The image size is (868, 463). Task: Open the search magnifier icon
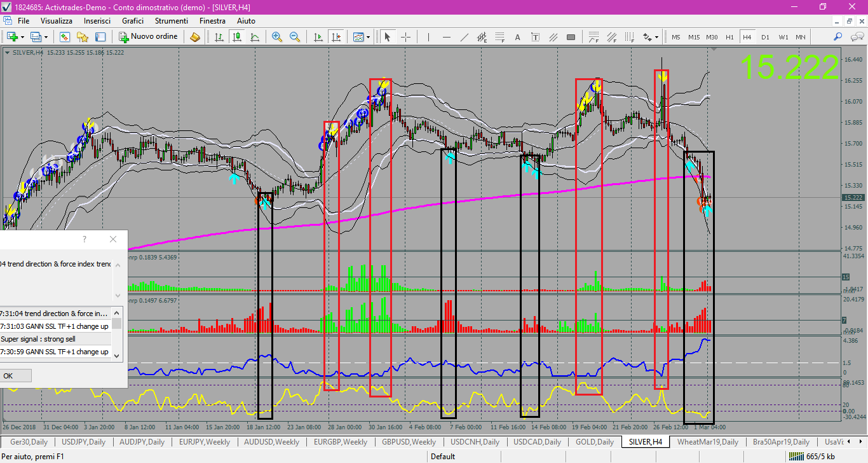point(838,37)
